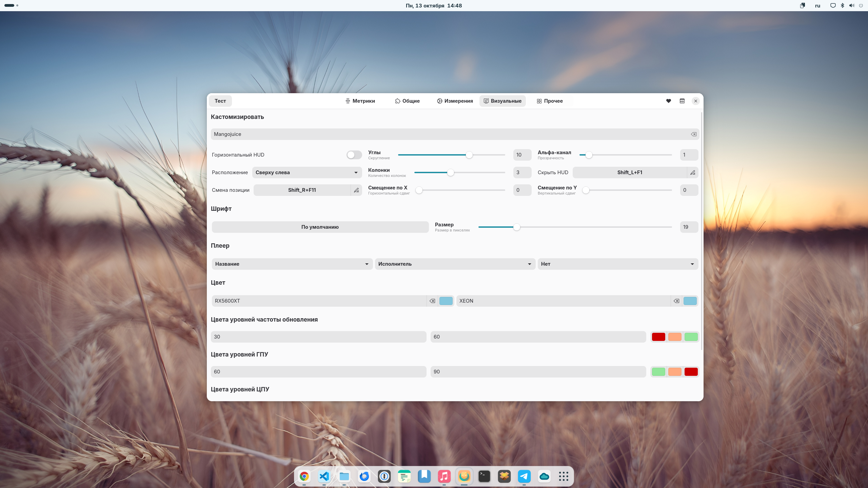Click the heart donate icon in header
Viewport: 868px width, 488px height.
coord(668,101)
